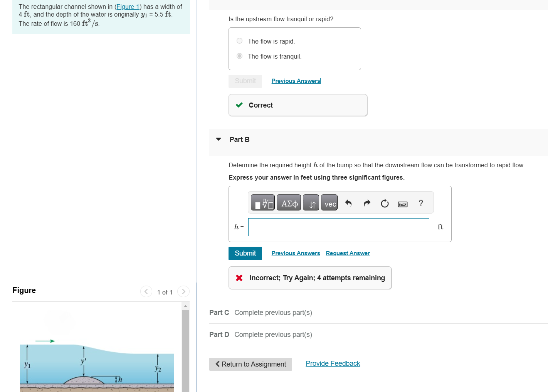Go to the previous figure

point(146,291)
